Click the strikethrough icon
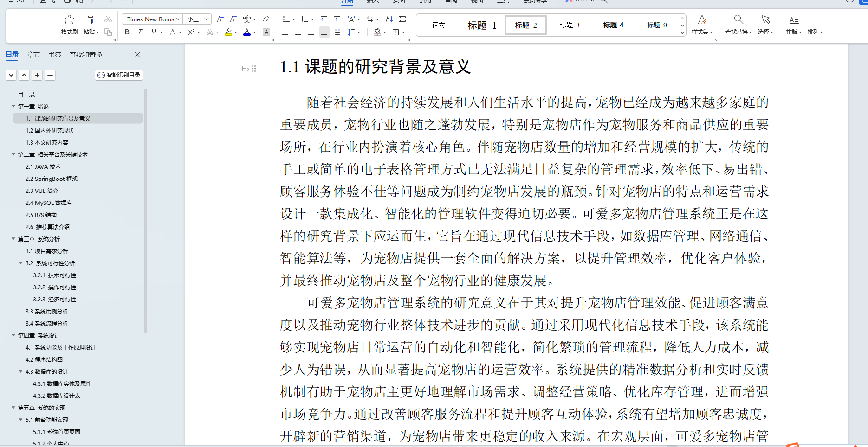Screen dimensions: 868x447 point(173,32)
